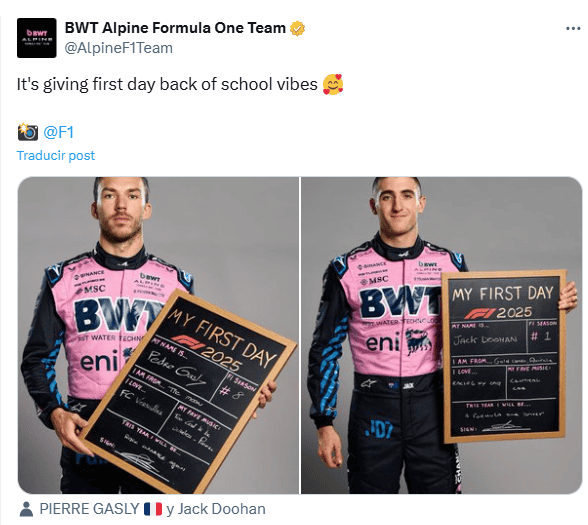Click the French flag emoji
The height and width of the screenshot is (525, 588).
153,509
